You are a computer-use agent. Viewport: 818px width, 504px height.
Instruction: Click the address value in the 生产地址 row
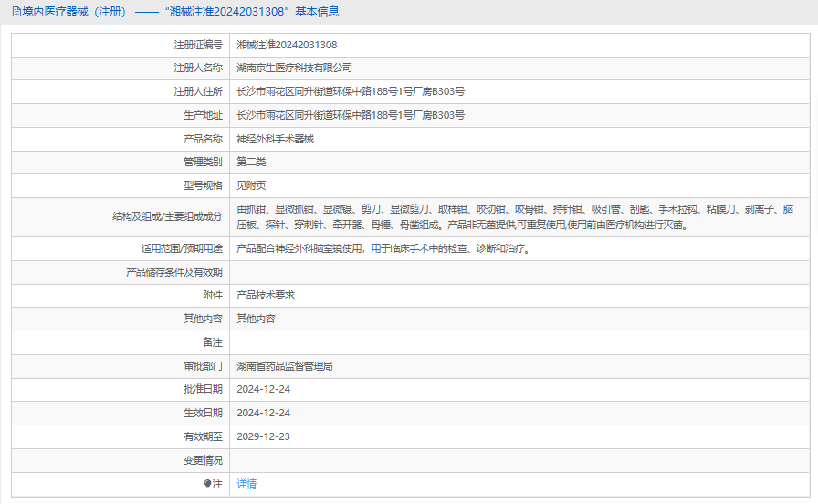pyautogui.click(x=351, y=115)
